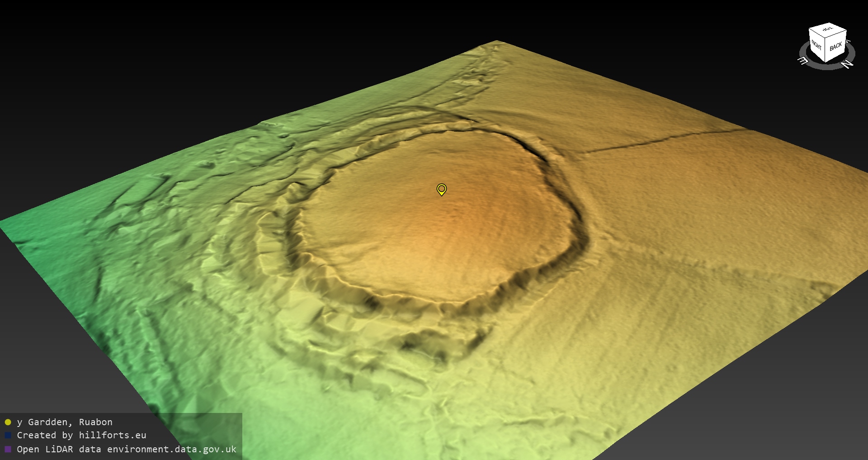This screenshot has width=868, height=460.
Task: Click the yellow dot in the legend
Action: coord(8,422)
